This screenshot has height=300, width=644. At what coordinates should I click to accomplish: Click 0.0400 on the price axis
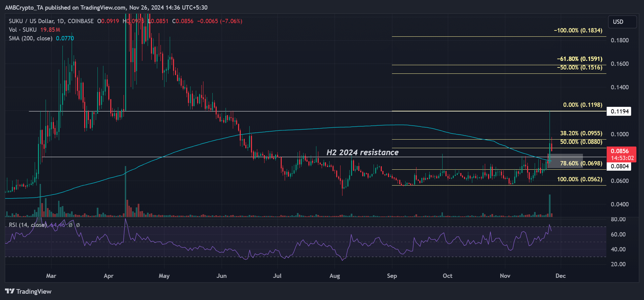[620, 204]
